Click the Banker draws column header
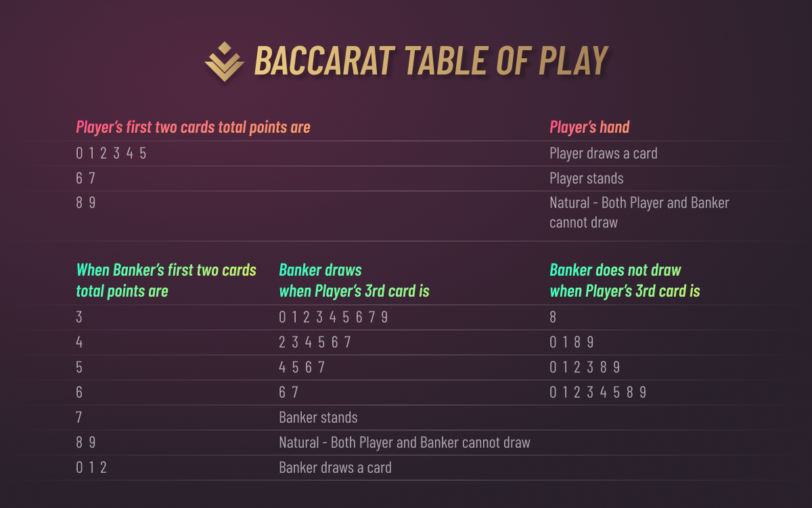 point(355,280)
